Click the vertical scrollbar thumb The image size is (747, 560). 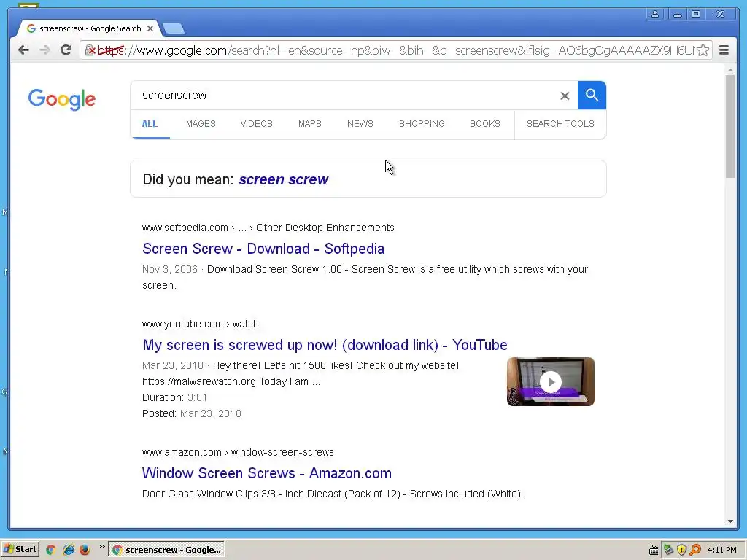(730, 127)
